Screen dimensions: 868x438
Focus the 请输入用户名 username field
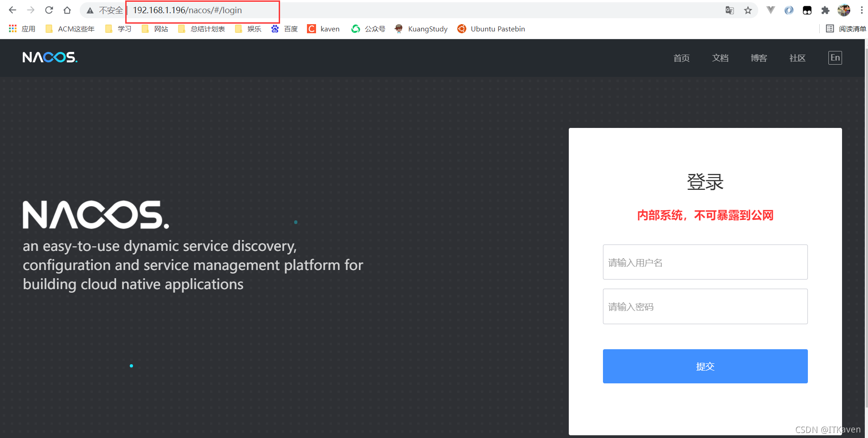(x=705, y=262)
